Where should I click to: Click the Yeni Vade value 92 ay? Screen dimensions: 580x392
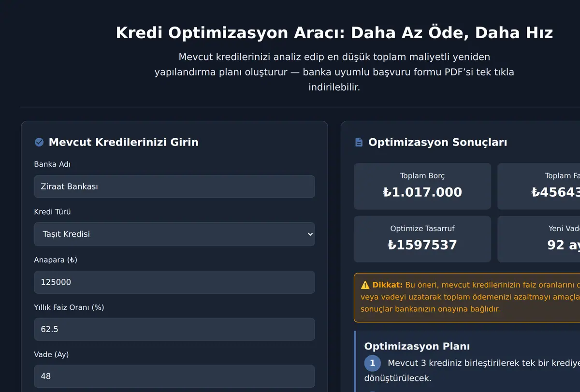564,245
